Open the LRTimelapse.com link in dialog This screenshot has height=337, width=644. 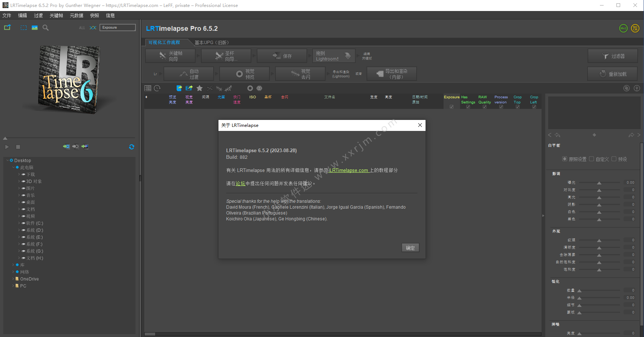348,171
